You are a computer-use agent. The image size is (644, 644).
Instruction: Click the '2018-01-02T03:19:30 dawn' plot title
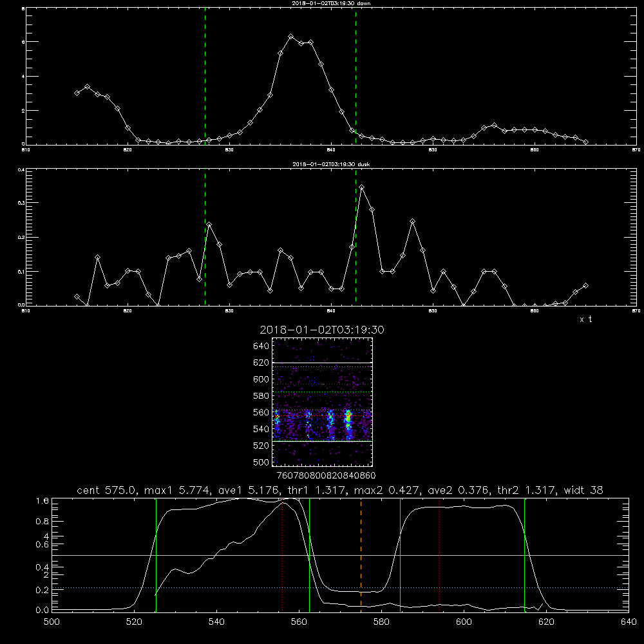331,3
